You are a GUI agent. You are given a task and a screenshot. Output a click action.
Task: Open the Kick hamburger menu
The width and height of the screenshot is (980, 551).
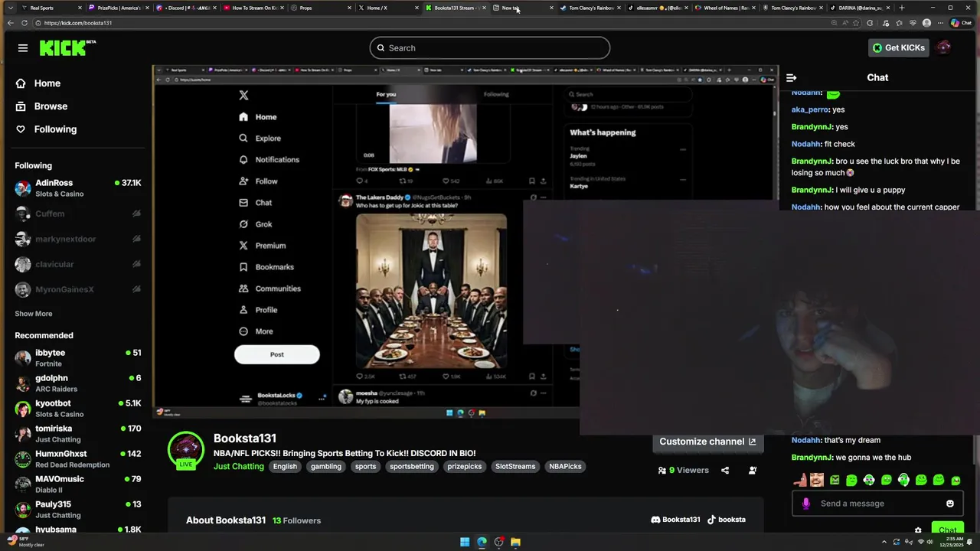point(23,47)
